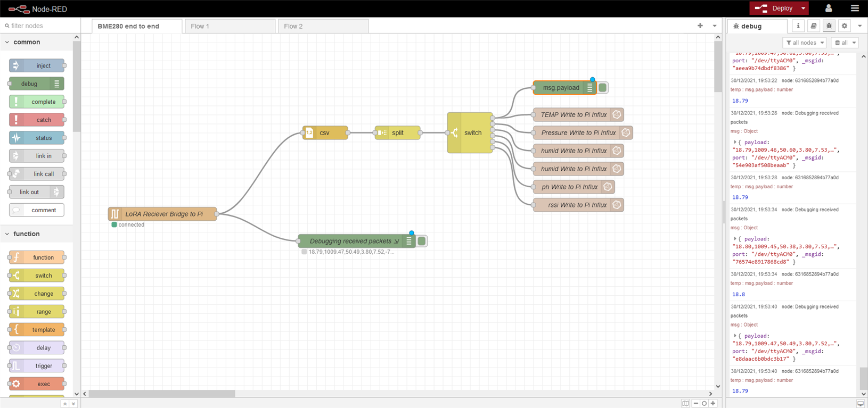Screen dimensions: 868x408
Task: Select the catch node in palette
Action: tap(37, 120)
